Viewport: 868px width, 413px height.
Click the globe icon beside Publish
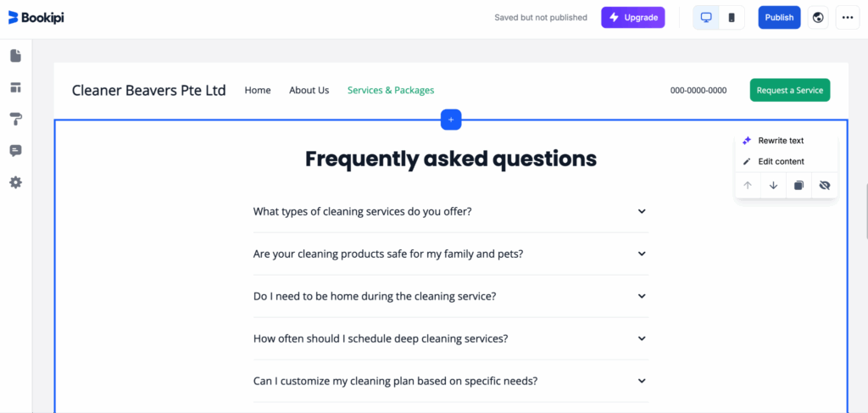tap(818, 18)
